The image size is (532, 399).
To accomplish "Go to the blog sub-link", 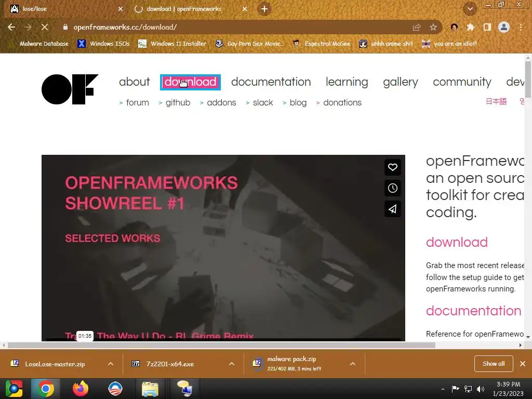I will tap(298, 102).
